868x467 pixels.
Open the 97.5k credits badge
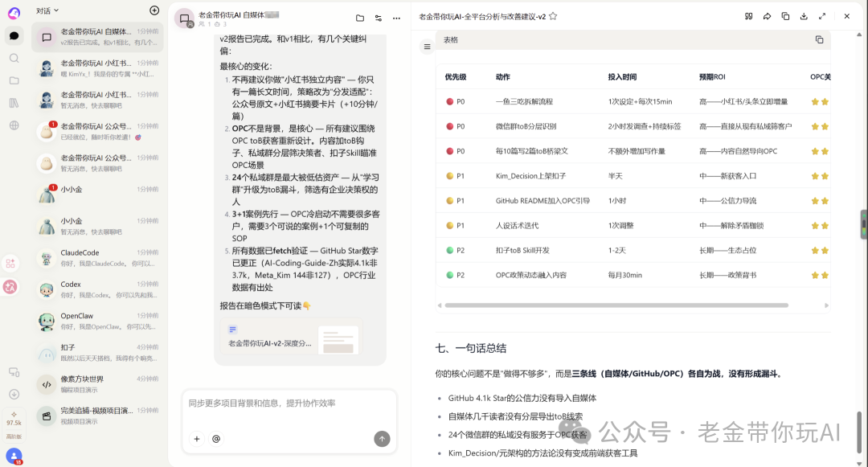(14, 424)
